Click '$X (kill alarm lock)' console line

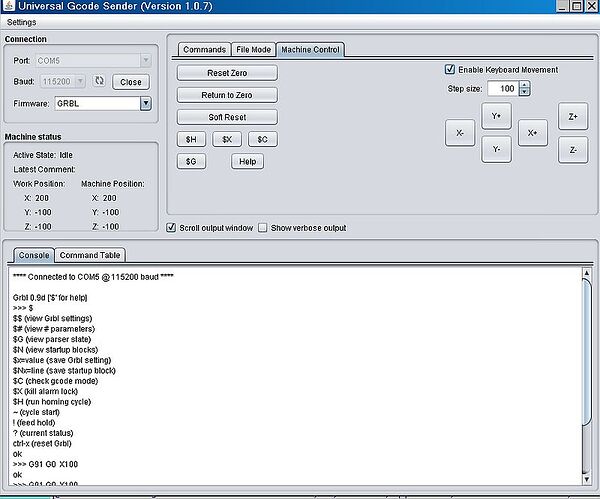pos(45,391)
